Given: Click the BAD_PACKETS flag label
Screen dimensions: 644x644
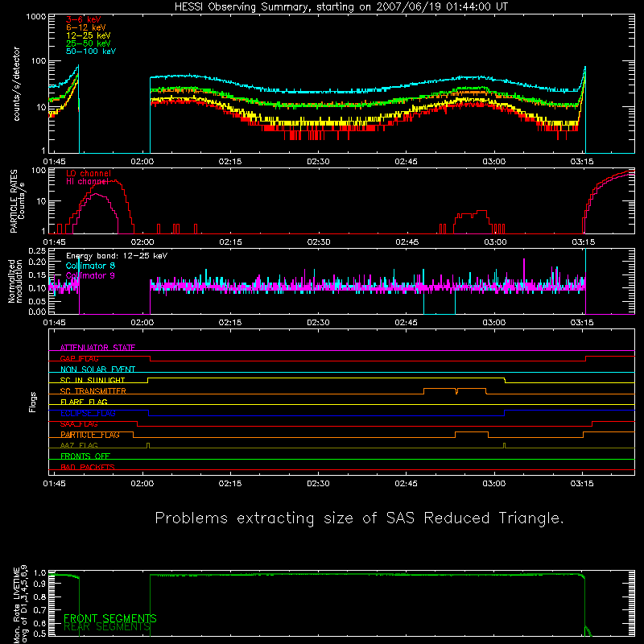Looking at the screenshot, I should click(x=88, y=467).
